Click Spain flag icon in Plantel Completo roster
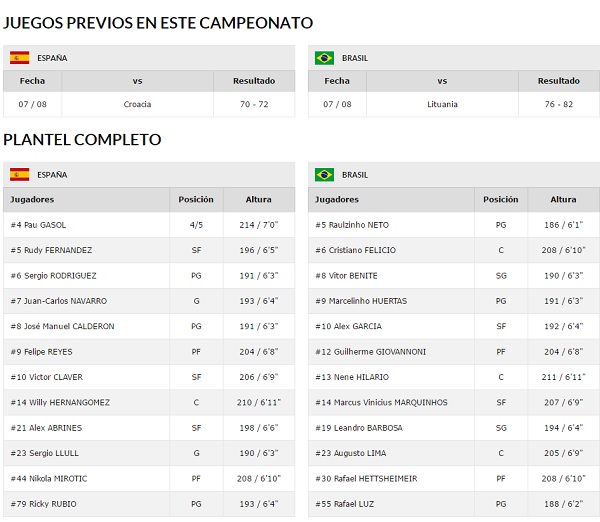Image resolution: width=600 pixels, height=522 pixels. [x=20, y=175]
